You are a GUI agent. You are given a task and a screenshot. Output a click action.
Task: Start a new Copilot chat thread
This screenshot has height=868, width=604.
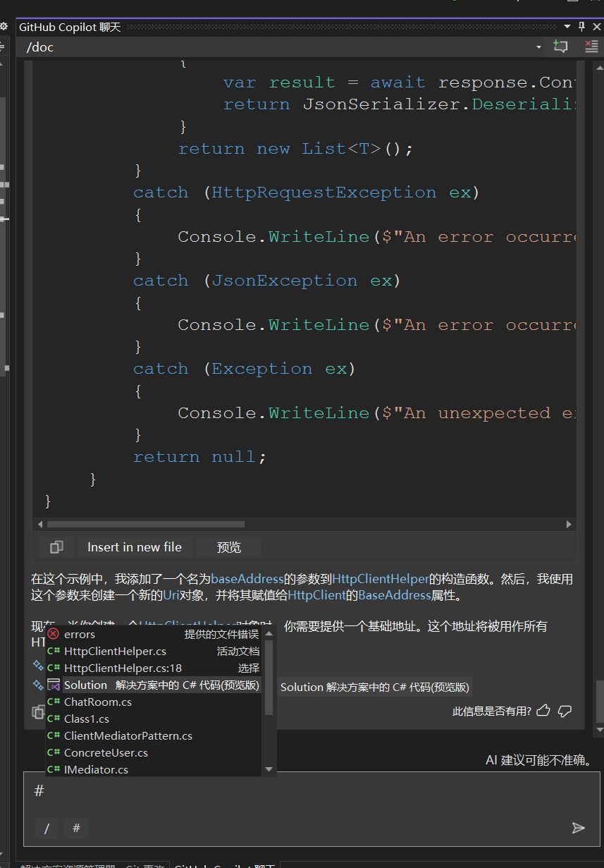pyautogui.click(x=560, y=47)
